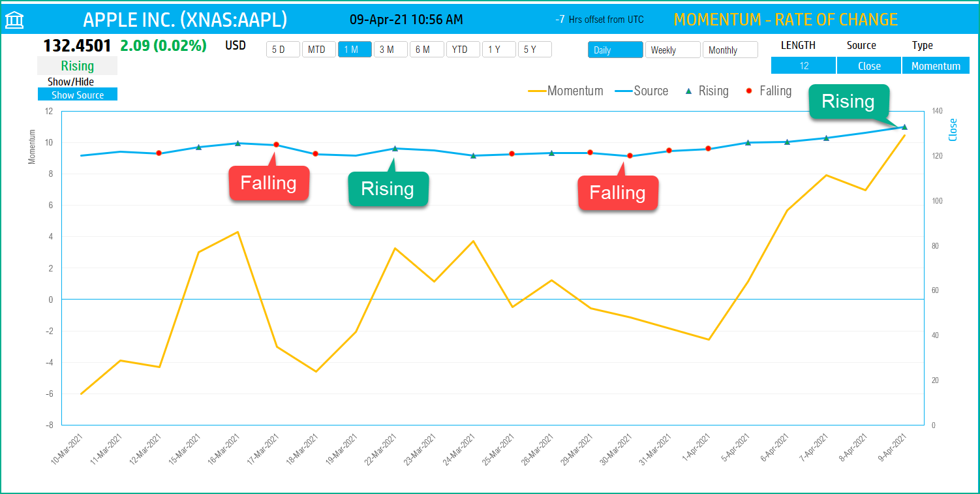This screenshot has height=494, width=980.
Task: Click the rising triangle marker at 6-Apr-2021
Action: click(x=787, y=142)
